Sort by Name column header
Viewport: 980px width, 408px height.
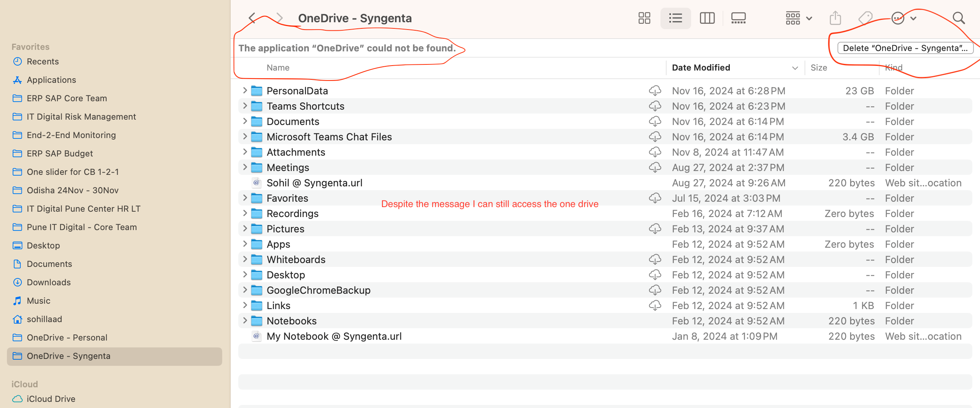point(278,67)
